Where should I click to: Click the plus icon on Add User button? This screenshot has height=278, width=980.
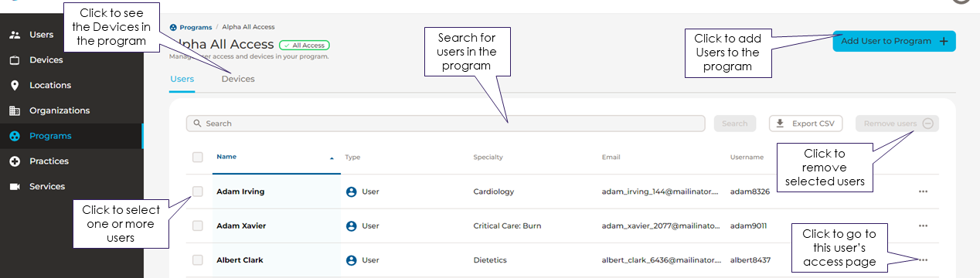pyautogui.click(x=944, y=42)
